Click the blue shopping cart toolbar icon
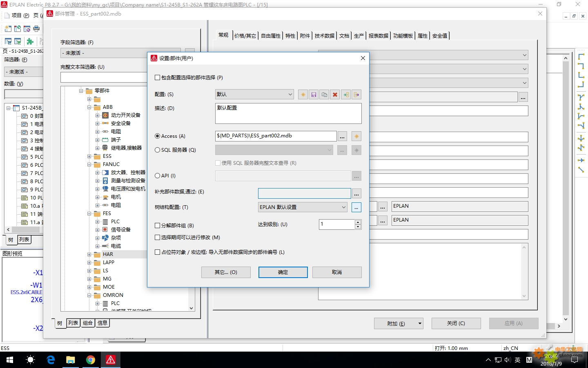Viewport: 588px width, 368px height. coord(8,41)
